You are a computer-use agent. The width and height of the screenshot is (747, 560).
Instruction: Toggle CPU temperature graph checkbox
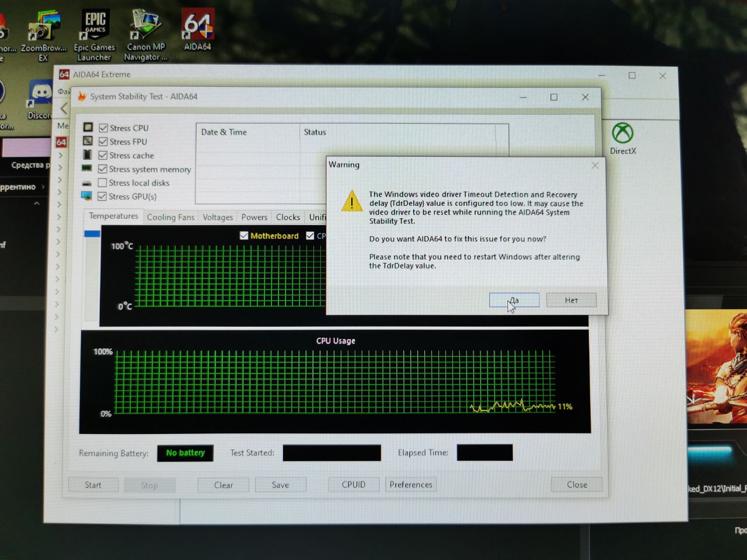click(310, 236)
